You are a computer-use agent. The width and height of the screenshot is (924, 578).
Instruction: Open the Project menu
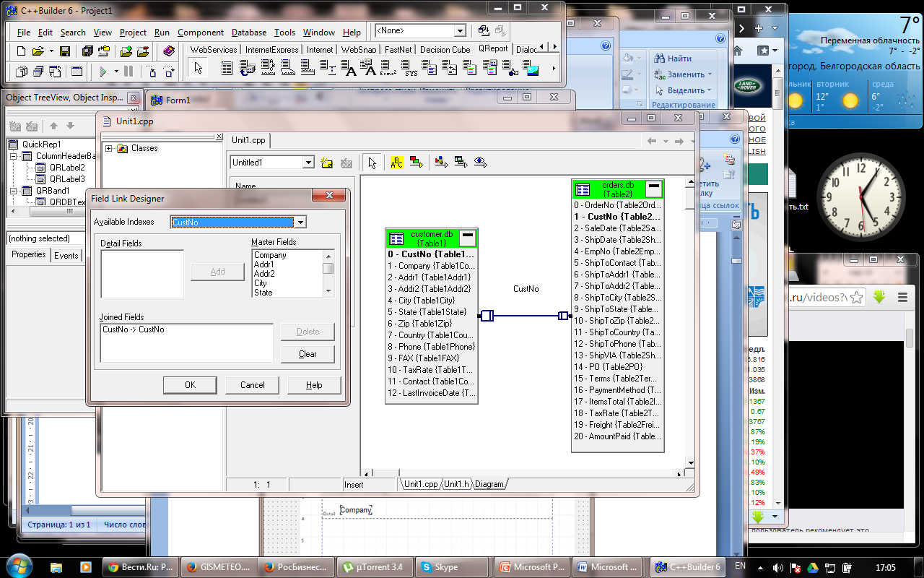[x=134, y=33]
